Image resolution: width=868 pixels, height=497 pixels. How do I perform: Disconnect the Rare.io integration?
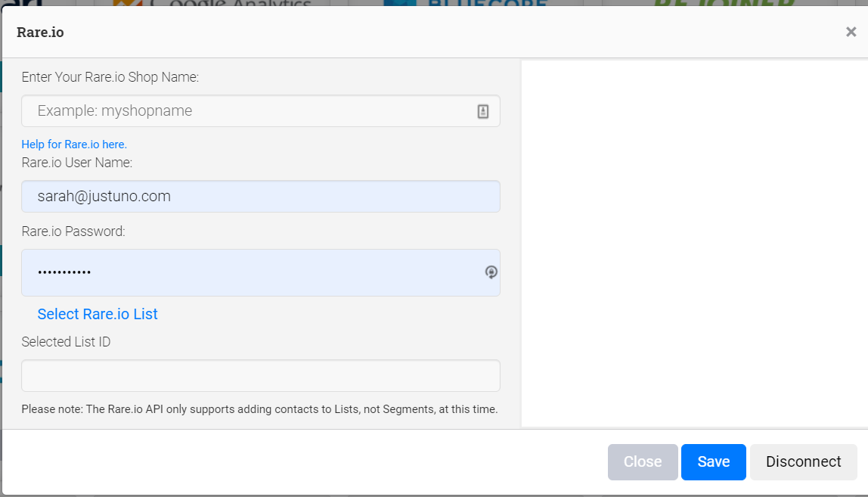(803, 462)
